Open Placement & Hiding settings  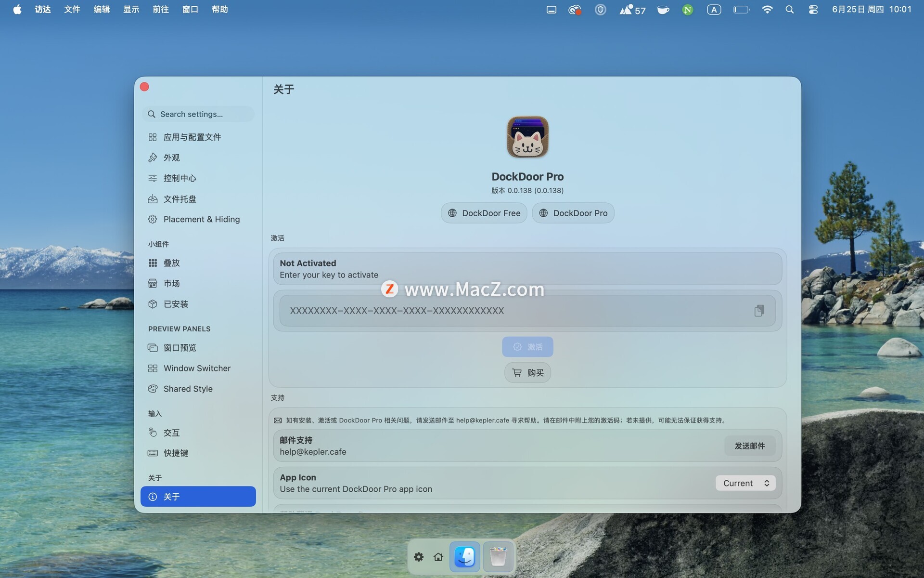[x=198, y=219]
